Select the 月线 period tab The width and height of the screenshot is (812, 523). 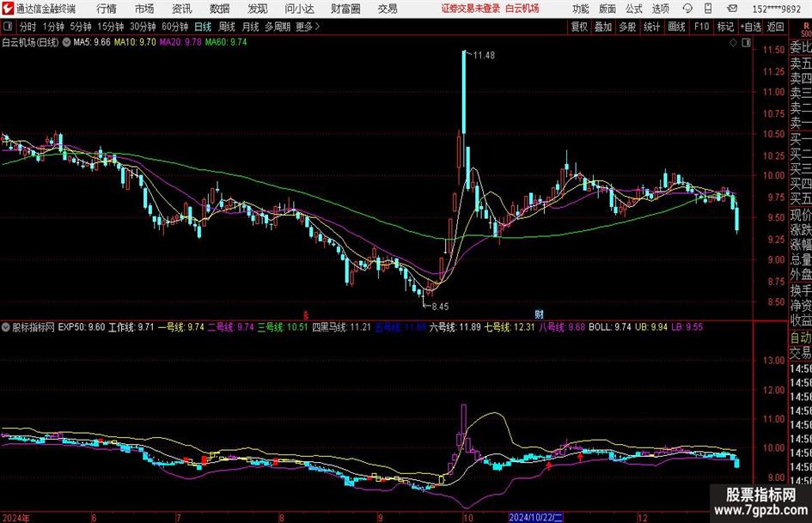(x=251, y=27)
